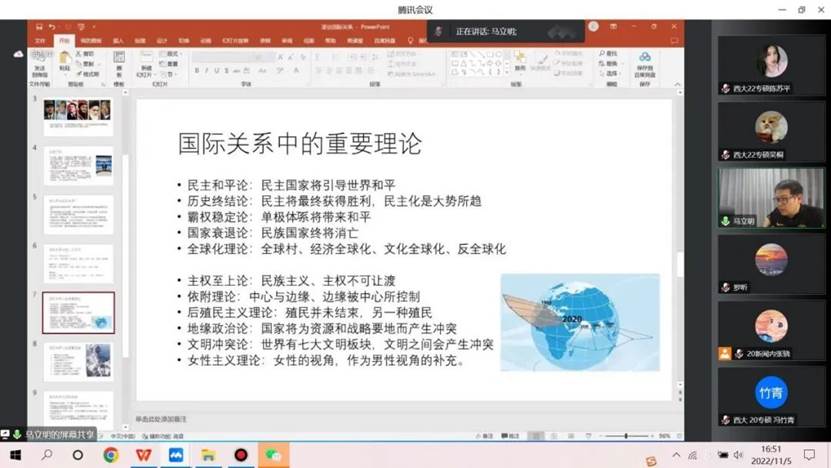Toggle underline formatting in the ribbon

tap(218, 70)
